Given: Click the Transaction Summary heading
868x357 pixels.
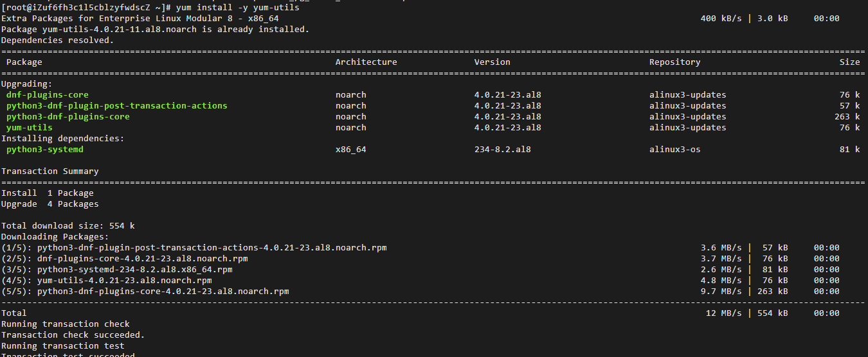Looking at the screenshot, I should coord(50,171).
